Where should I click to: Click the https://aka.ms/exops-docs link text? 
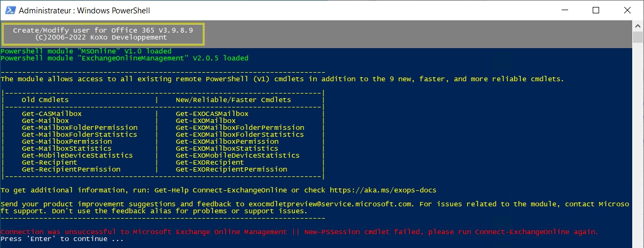tap(379, 190)
